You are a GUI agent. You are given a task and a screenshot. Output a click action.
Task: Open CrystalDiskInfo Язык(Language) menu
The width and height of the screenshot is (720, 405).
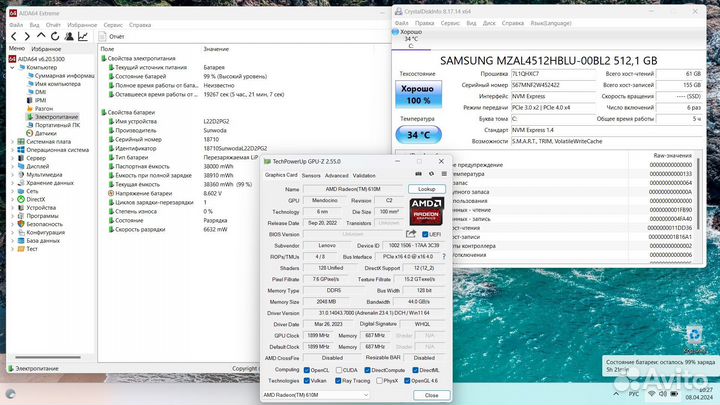551,23
